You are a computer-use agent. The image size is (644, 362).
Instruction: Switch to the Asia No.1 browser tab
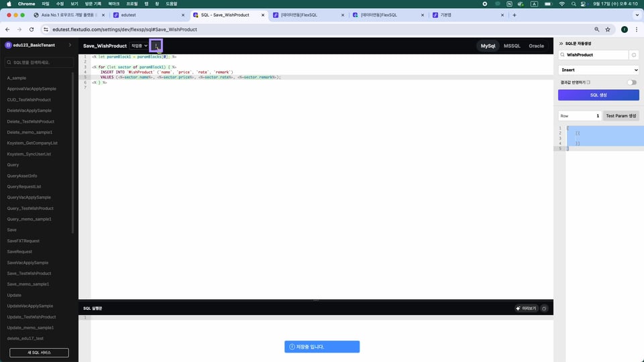[68, 15]
